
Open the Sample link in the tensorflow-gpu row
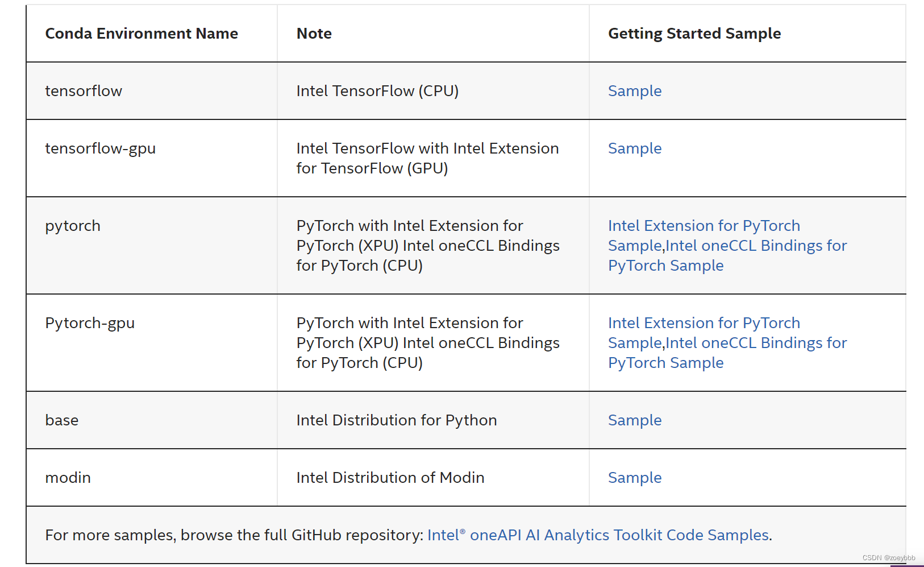coord(635,148)
